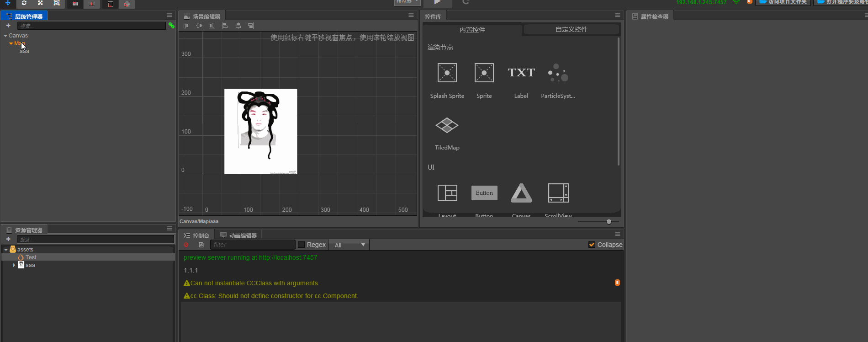Select the rect transform tool
This screenshot has width=868, height=342.
(x=57, y=3)
